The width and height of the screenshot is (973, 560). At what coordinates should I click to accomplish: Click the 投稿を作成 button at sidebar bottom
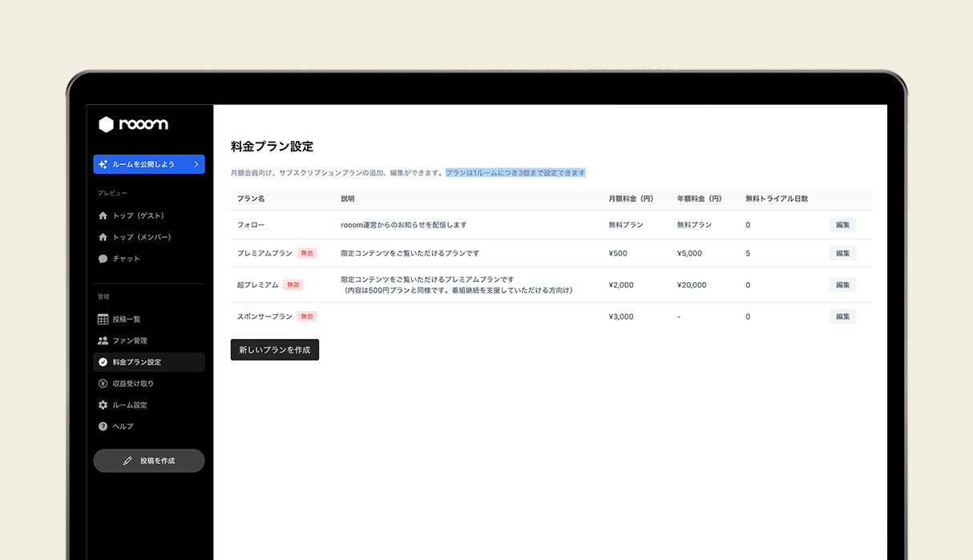pos(149,460)
